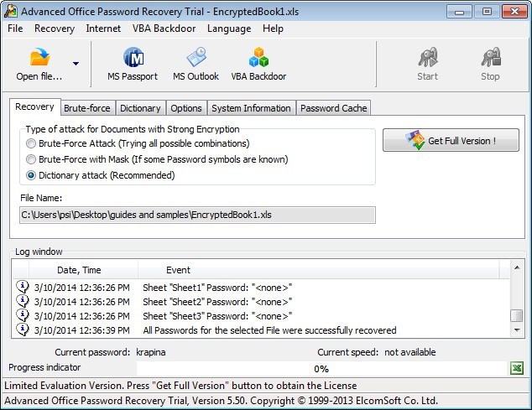Click the progress indicator bar
532x410 pixels.
coord(321,369)
